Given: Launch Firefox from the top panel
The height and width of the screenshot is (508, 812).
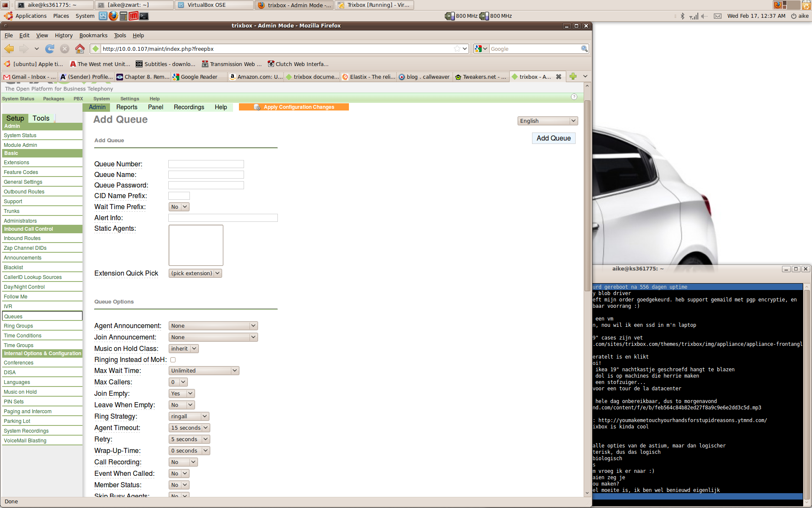Looking at the screenshot, I should [113, 16].
